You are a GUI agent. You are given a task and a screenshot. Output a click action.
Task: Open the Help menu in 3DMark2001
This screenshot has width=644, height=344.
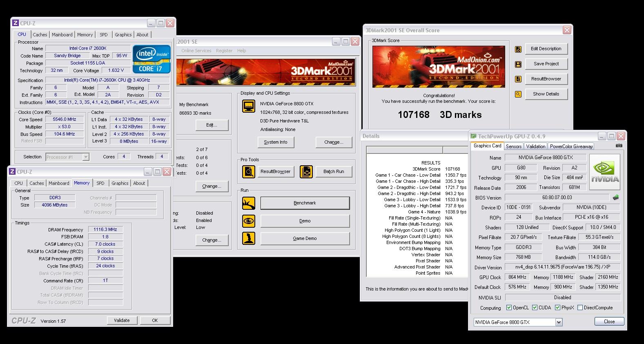point(242,51)
